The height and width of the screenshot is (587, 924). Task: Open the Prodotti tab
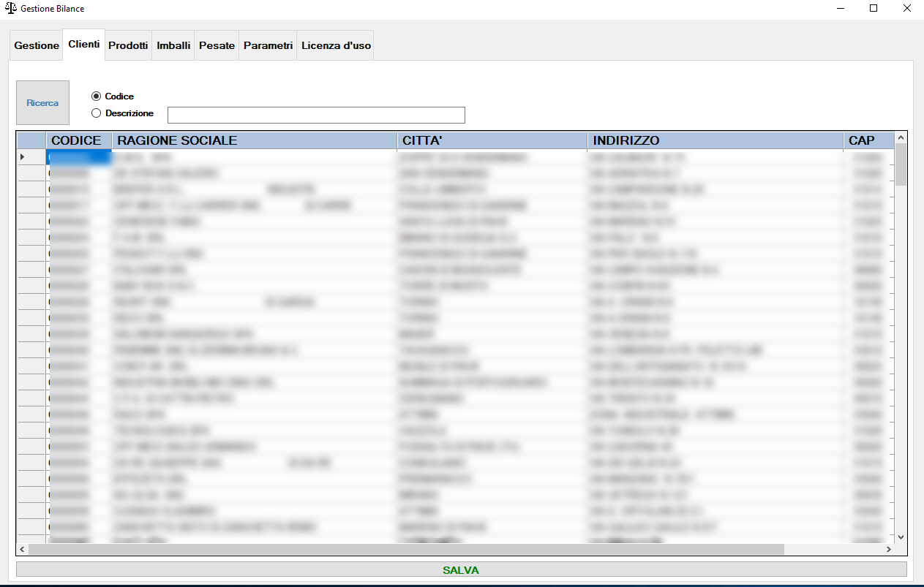[128, 45]
